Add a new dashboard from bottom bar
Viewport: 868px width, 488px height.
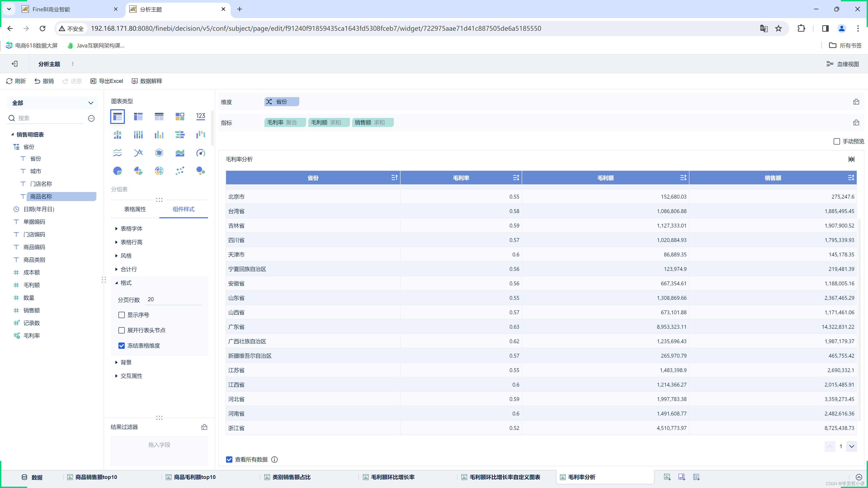pyautogui.click(x=682, y=477)
